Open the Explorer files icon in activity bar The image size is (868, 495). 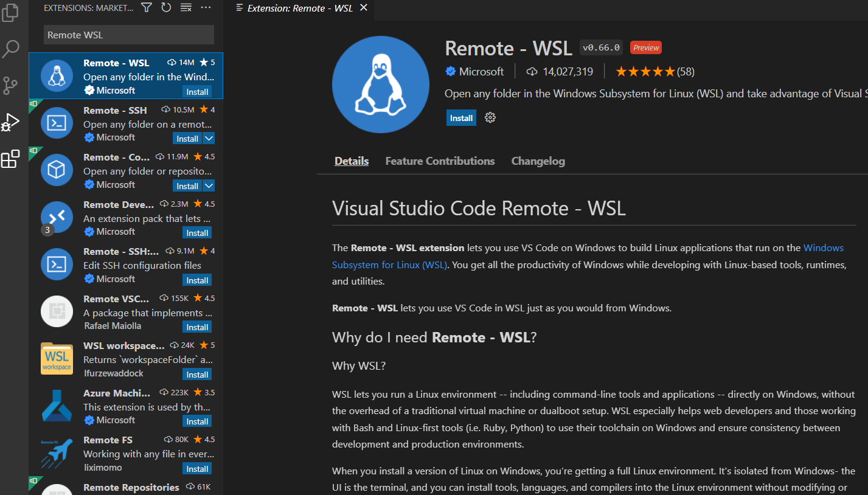[x=10, y=12]
